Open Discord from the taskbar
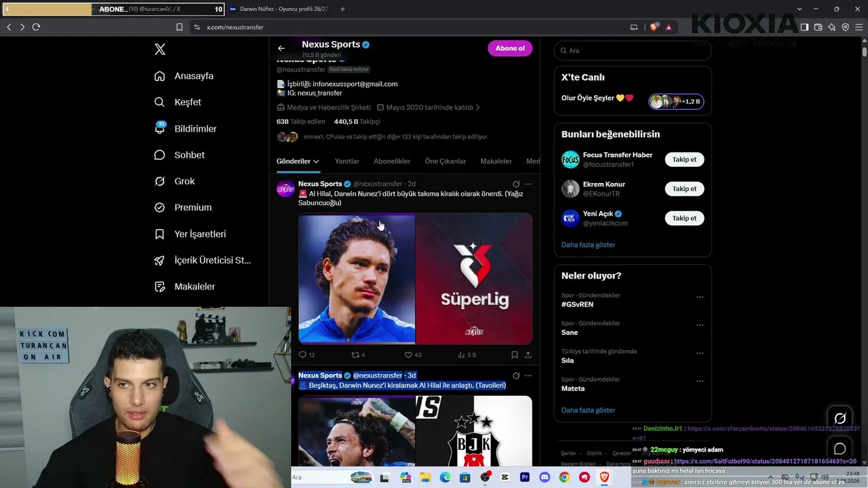The image size is (868, 488). click(x=544, y=478)
